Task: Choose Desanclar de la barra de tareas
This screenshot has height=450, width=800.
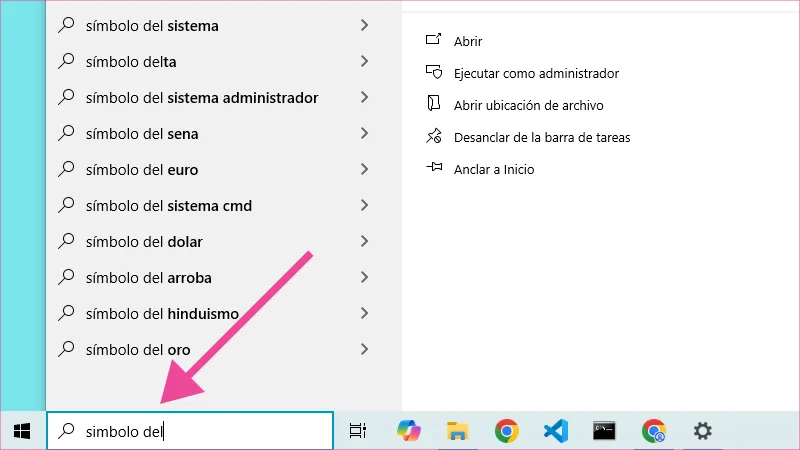Action: coord(542,138)
